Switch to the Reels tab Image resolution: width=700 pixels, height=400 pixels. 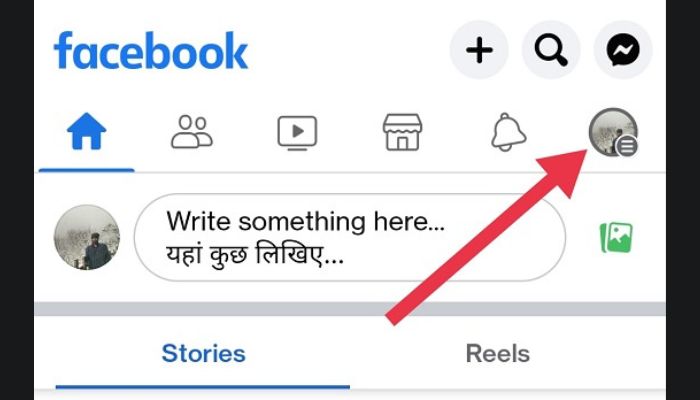pos(498,354)
